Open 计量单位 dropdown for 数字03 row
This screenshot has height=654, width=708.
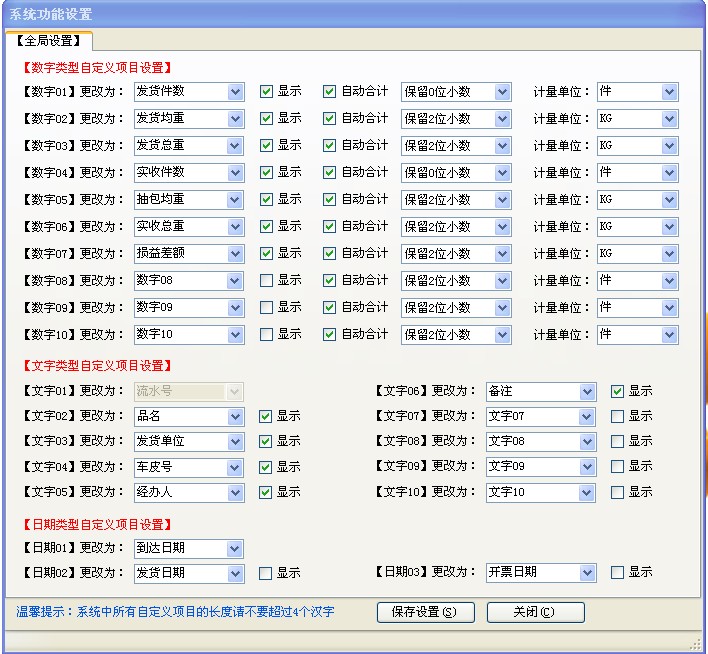[x=669, y=146]
